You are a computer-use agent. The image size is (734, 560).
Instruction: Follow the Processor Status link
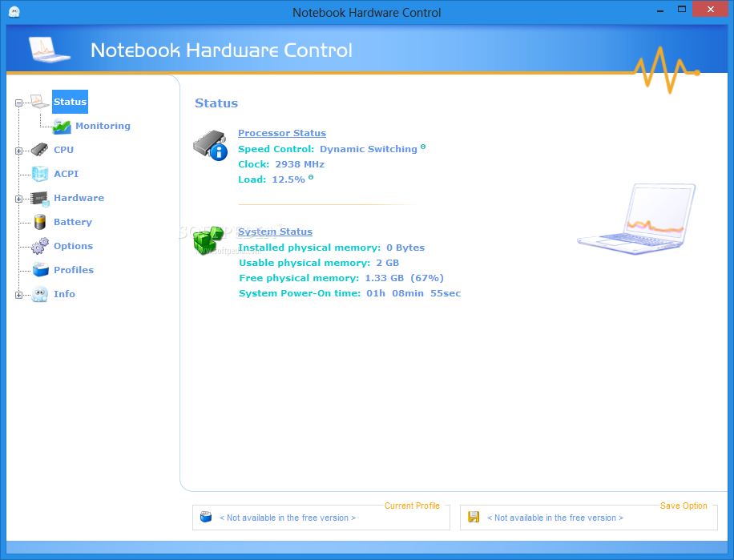(x=282, y=133)
